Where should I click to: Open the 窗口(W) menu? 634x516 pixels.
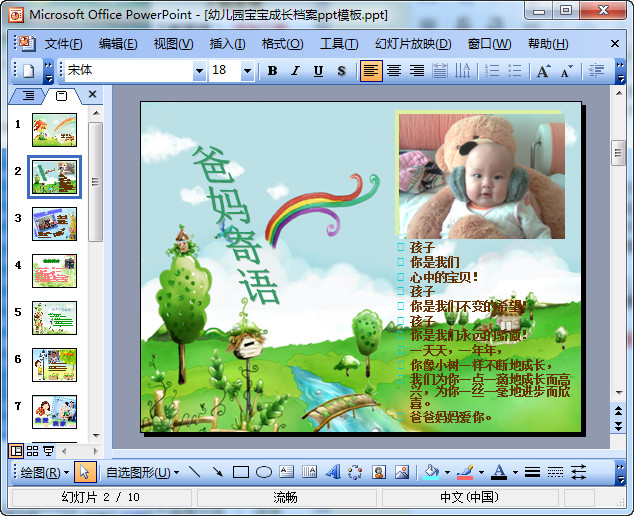pos(489,44)
